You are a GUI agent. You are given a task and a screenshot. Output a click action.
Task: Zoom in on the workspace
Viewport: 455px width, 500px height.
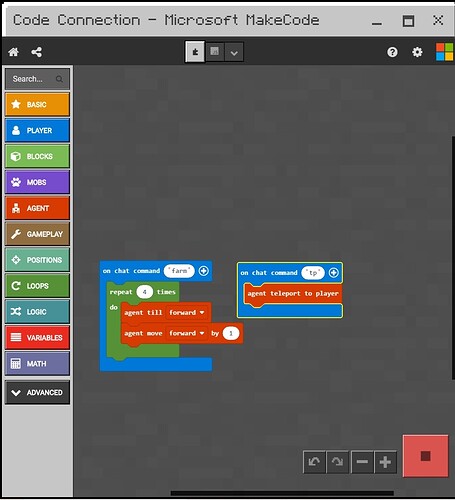385,462
